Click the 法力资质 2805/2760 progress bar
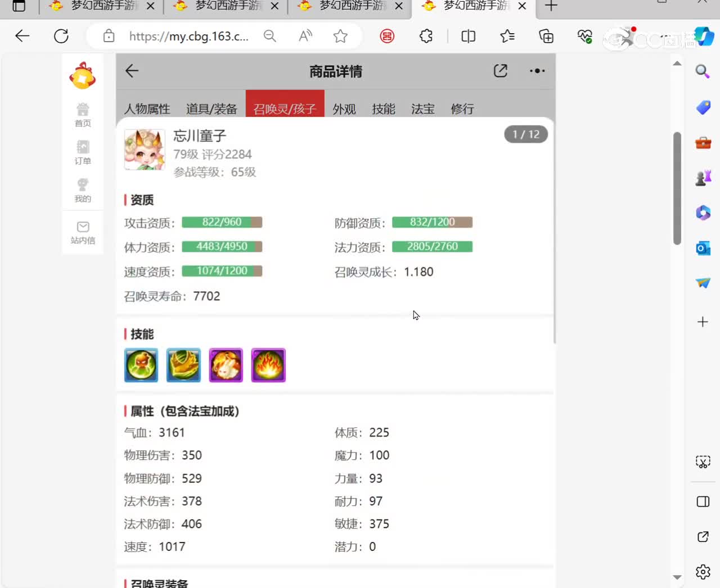The image size is (720, 588). tap(432, 247)
